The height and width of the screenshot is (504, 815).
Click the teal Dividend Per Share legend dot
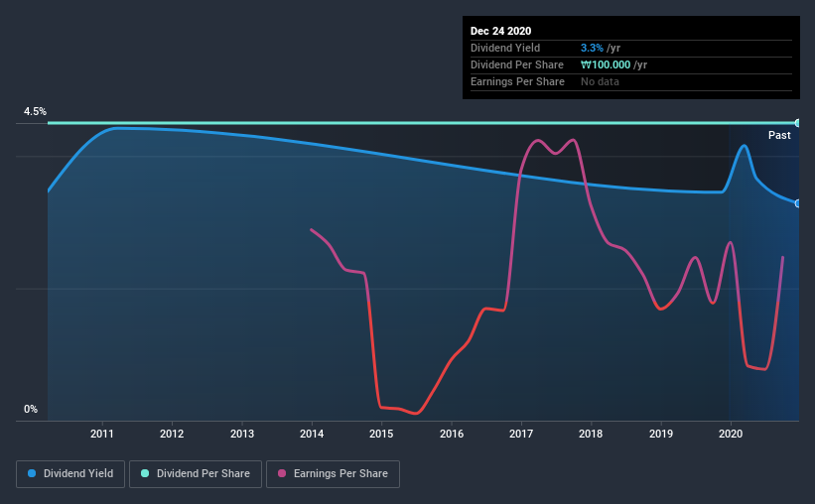click(x=145, y=473)
